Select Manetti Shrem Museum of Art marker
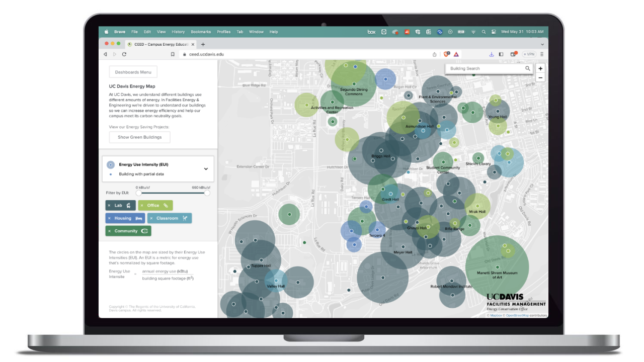The image size is (644, 362). tap(497, 267)
